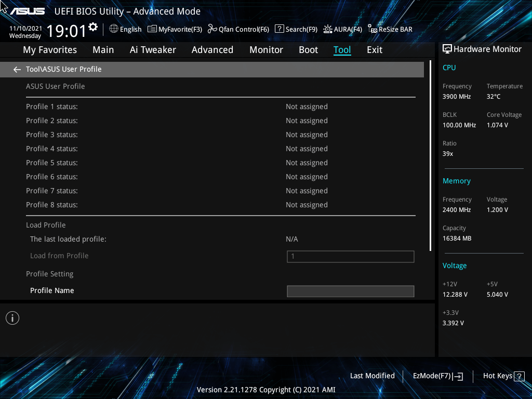
Task: Click +12V reading 12.288 V
Action: click(x=455, y=295)
